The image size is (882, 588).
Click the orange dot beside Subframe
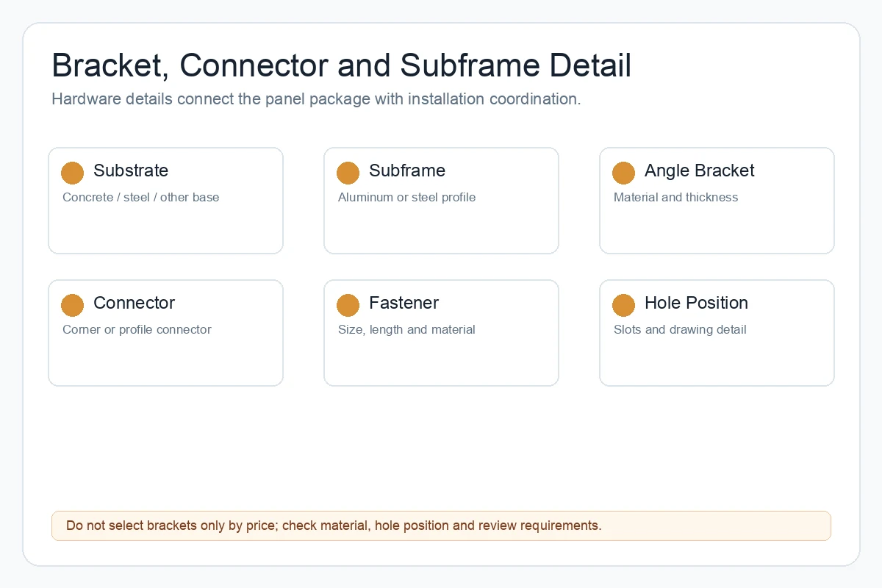click(x=348, y=173)
